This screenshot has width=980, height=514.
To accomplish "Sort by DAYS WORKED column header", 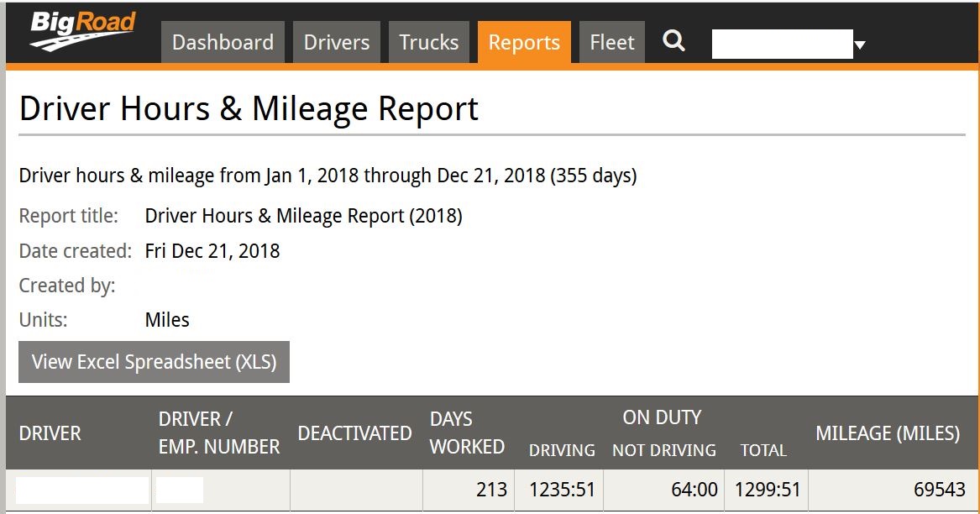I will click(x=467, y=433).
